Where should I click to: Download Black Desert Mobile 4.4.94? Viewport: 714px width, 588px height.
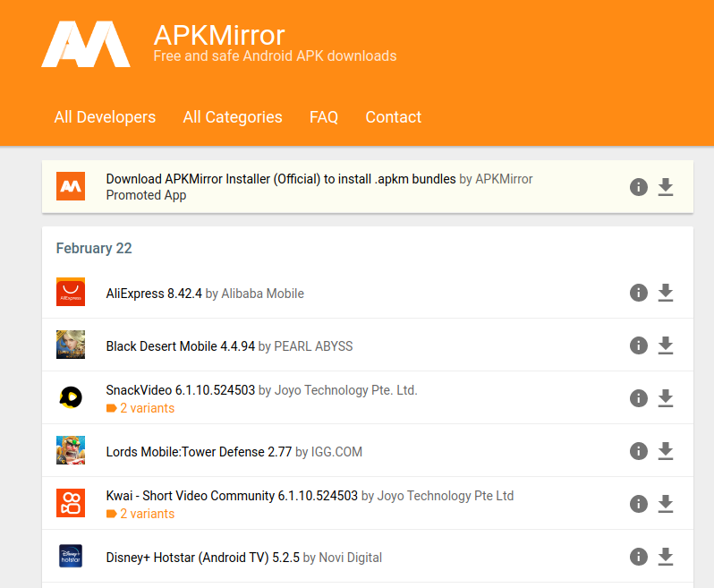(x=666, y=345)
